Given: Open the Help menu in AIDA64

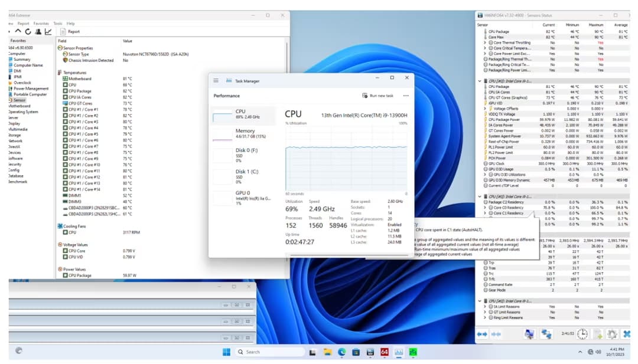Looking at the screenshot, I should coord(71,24).
